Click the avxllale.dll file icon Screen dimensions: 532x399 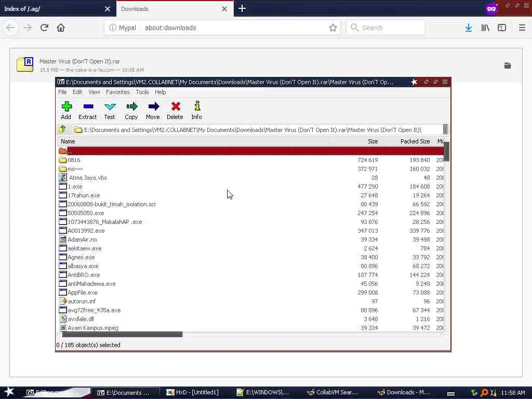point(63,318)
